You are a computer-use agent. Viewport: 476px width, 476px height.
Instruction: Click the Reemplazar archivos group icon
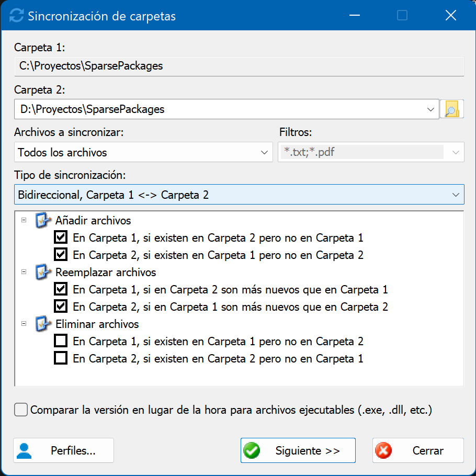(43, 272)
